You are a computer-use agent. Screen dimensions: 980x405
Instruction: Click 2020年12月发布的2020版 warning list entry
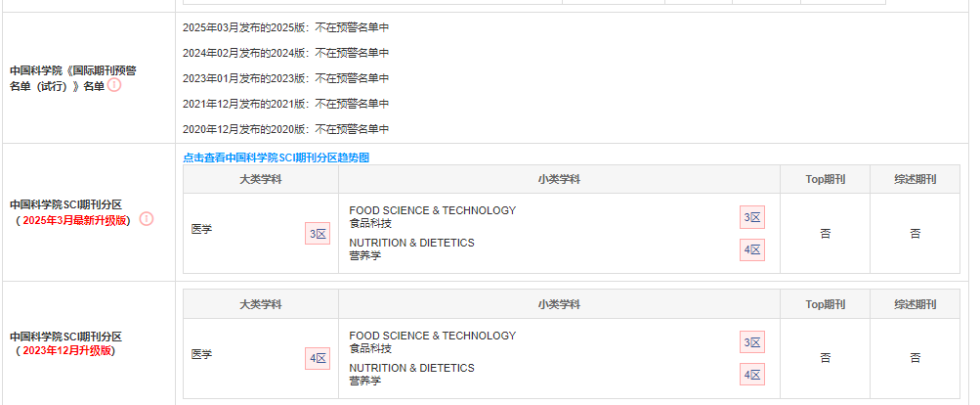[285, 129]
